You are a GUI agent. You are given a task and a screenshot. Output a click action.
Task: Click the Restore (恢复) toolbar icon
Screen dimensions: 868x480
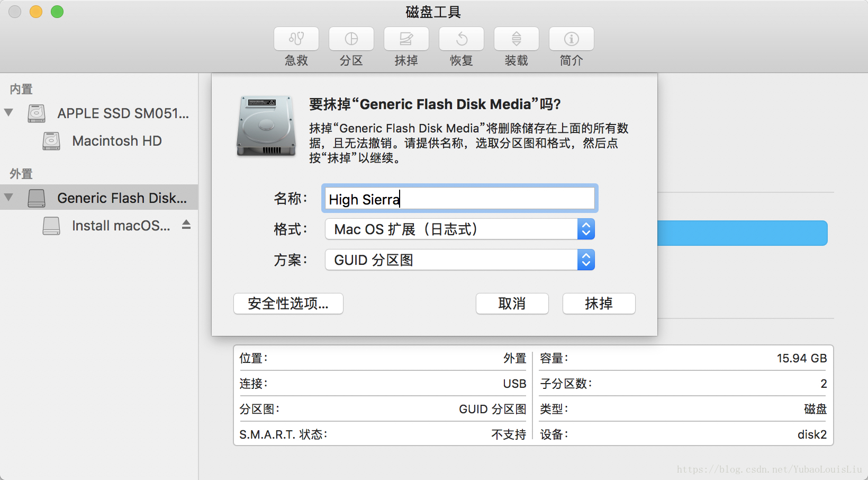pos(462,39)
